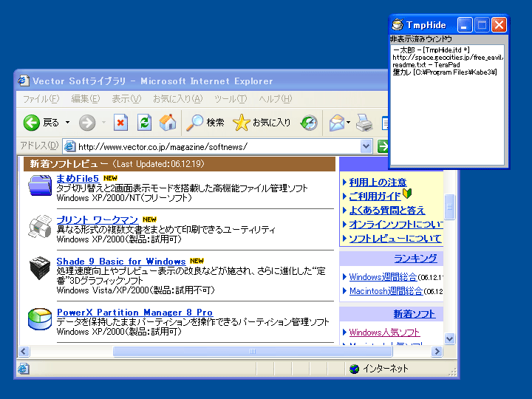Open the ソフトレビューについて link

pos(395,238)
